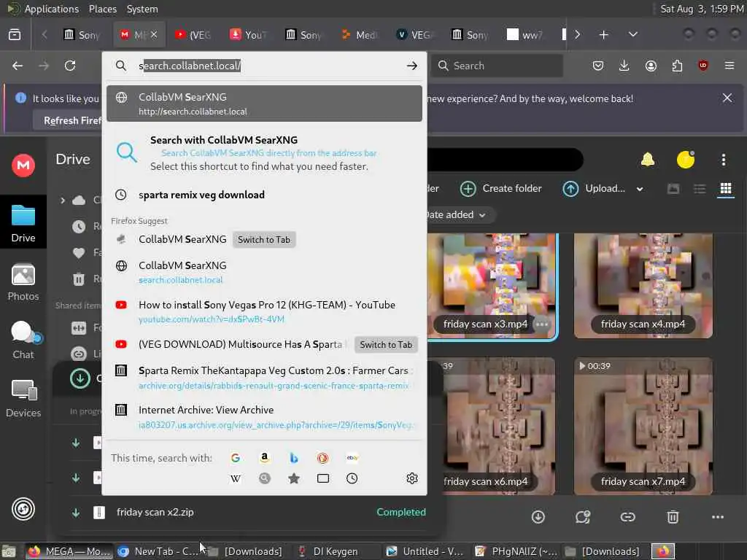Viewport: 747px width, 560px height.
Task: Switch to the YouT downloader tab
Action: coord(248,35)
